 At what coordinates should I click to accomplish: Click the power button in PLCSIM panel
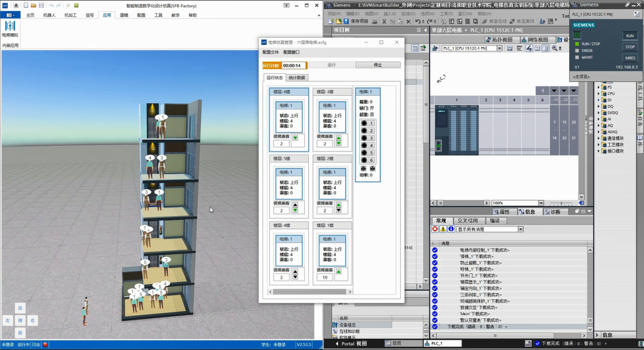pos(577,35)
